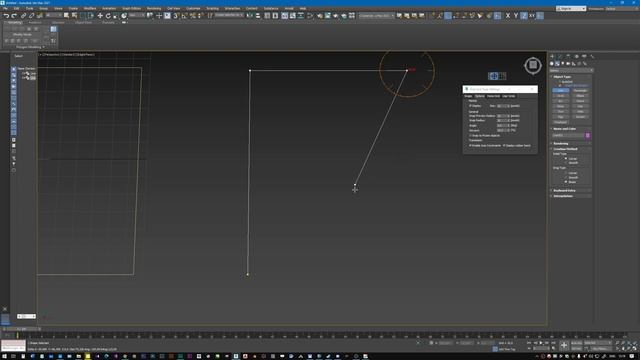640x360 pixels.
Task: Activate the Select and Scale tool
Action: point(116,16)
